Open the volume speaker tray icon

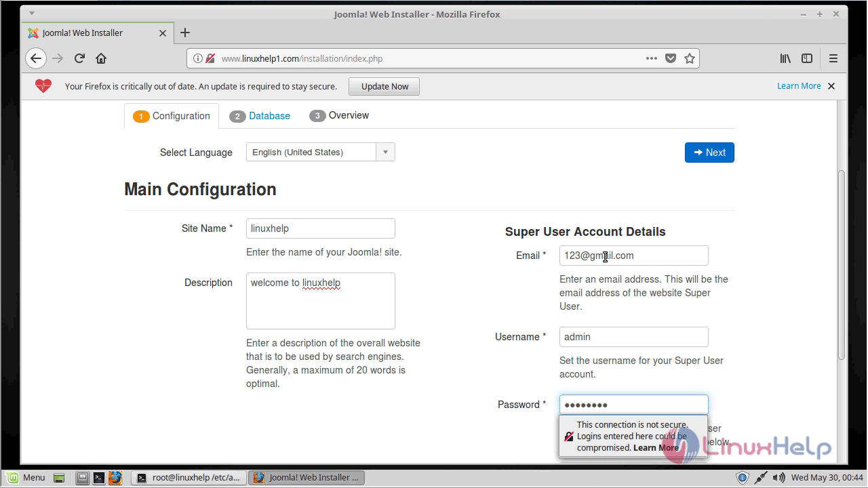pos(779,477)
